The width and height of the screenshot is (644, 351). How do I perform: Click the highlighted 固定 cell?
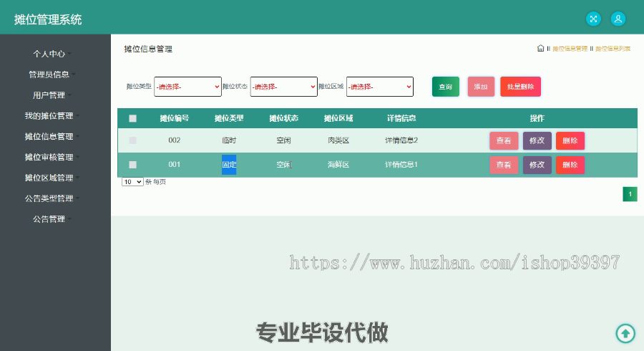(x=229, y=165)
